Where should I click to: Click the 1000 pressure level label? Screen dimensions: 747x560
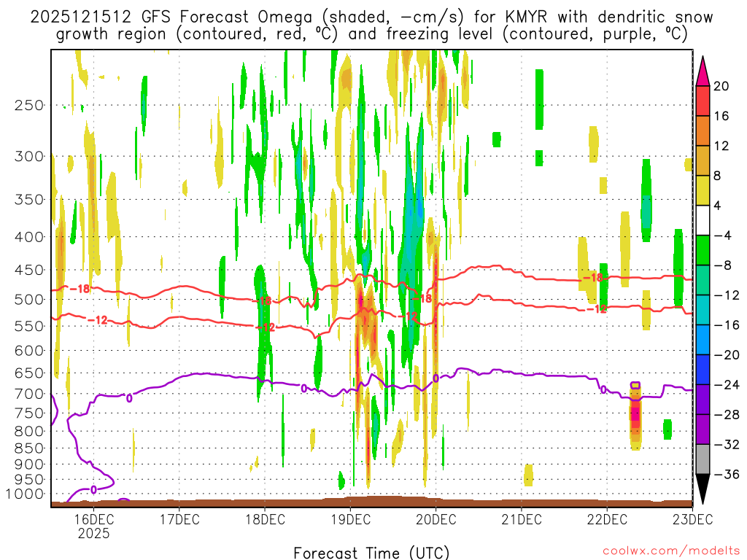[25, 494]
